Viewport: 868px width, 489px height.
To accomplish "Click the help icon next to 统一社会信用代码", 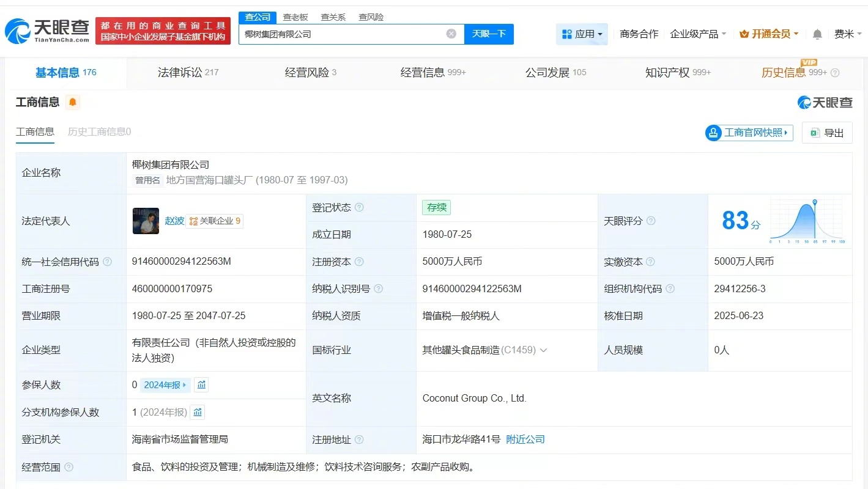I will click(x=107, y=261).
